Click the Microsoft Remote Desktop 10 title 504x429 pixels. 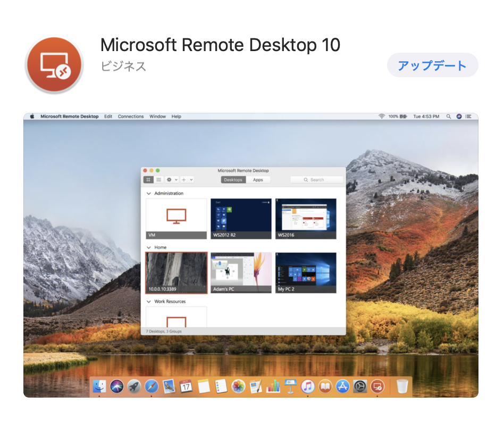click(220, 45)
